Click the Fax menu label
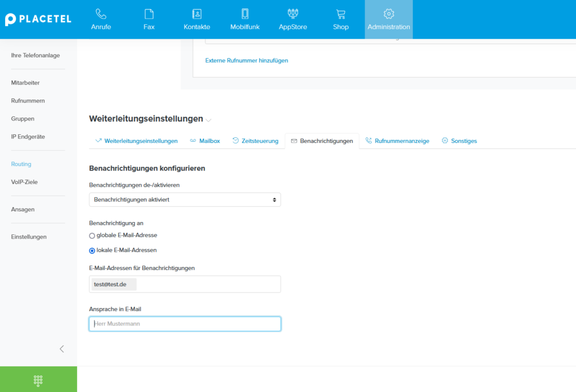 149,27
